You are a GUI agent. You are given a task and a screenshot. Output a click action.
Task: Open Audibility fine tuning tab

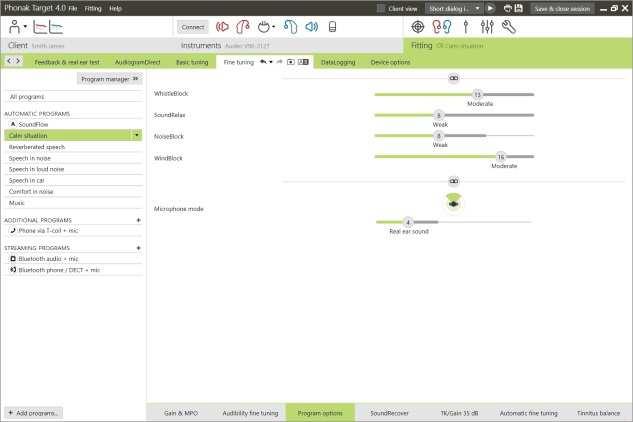[x=250, y=413]
